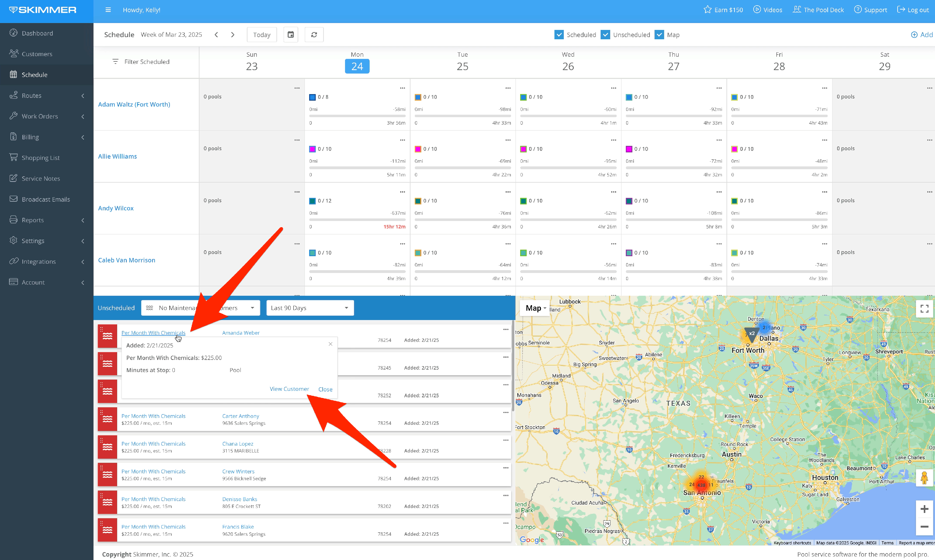Click the refresh schedule icon
The height and width of the screenshot is (560, 935).
point(314,35)
